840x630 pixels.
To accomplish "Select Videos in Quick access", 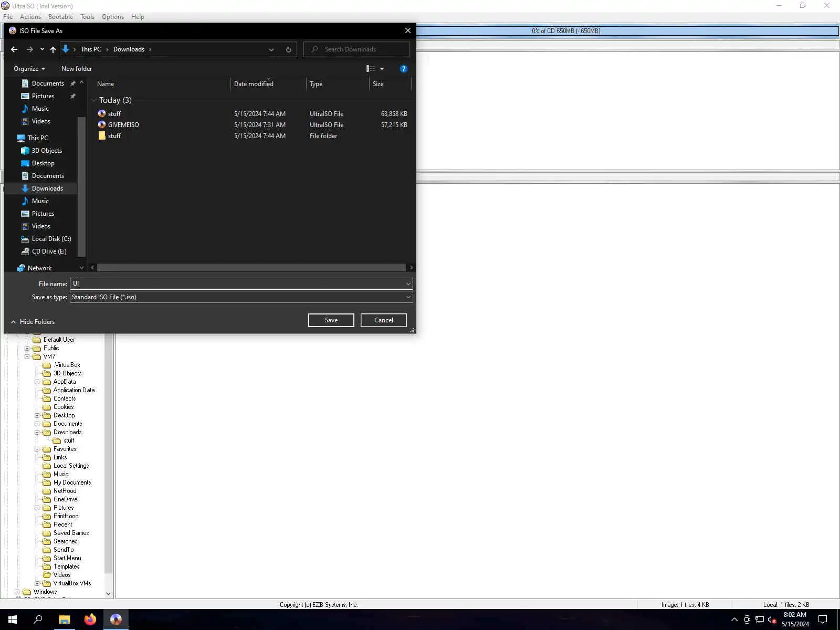I will [x=41, y=121].
